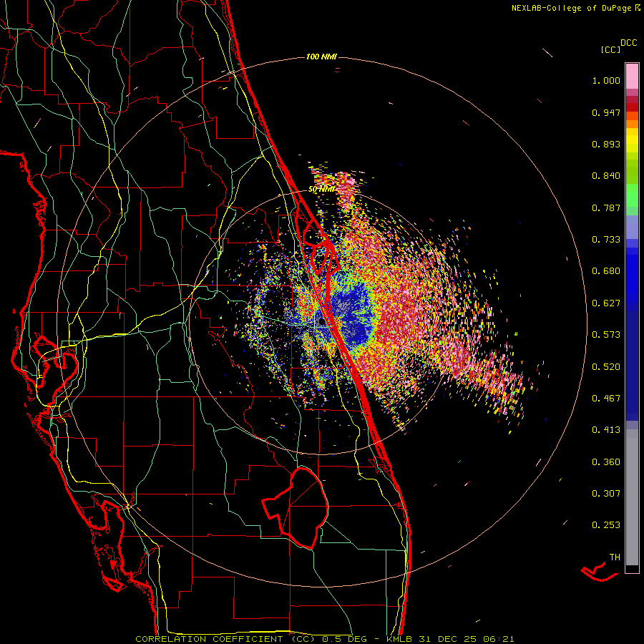The width and height of the screenshot is (644, 644).
Task: Click the 1.000 scale value
Action: [606, 80]
